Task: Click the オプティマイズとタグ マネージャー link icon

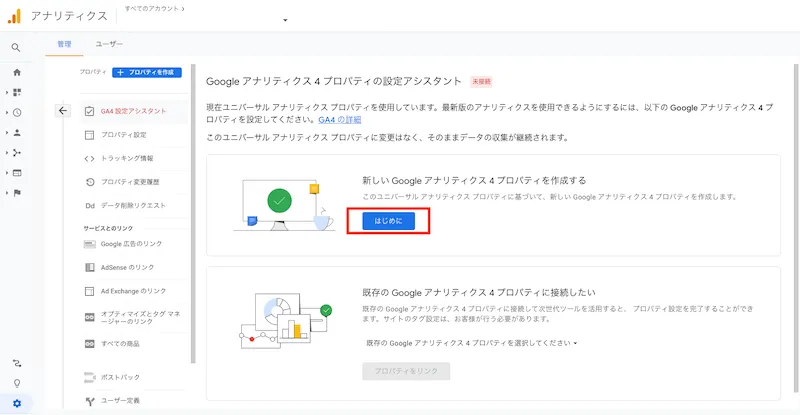Action: (89, 318)
